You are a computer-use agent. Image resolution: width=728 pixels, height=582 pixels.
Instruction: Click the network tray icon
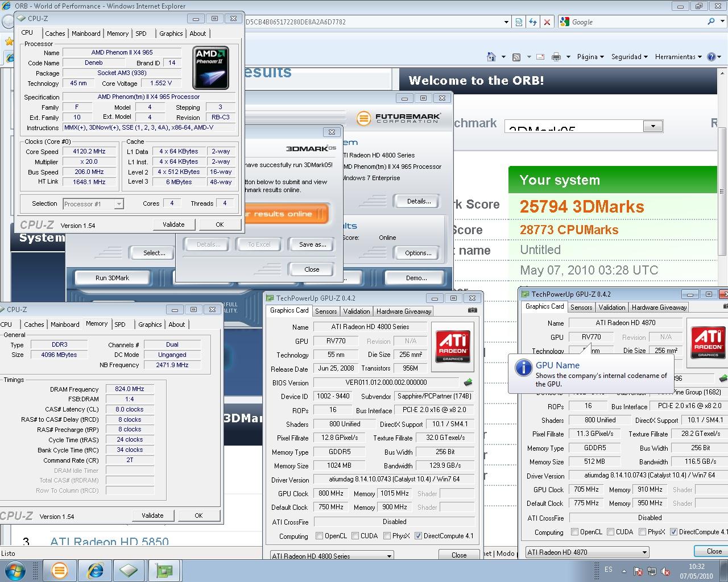tap(652, 571)
